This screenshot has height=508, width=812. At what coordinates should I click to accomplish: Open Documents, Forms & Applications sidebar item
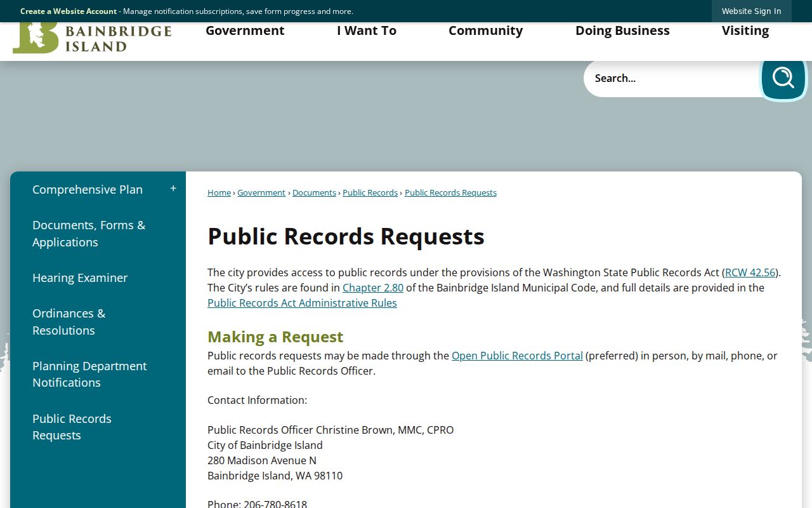89,233
